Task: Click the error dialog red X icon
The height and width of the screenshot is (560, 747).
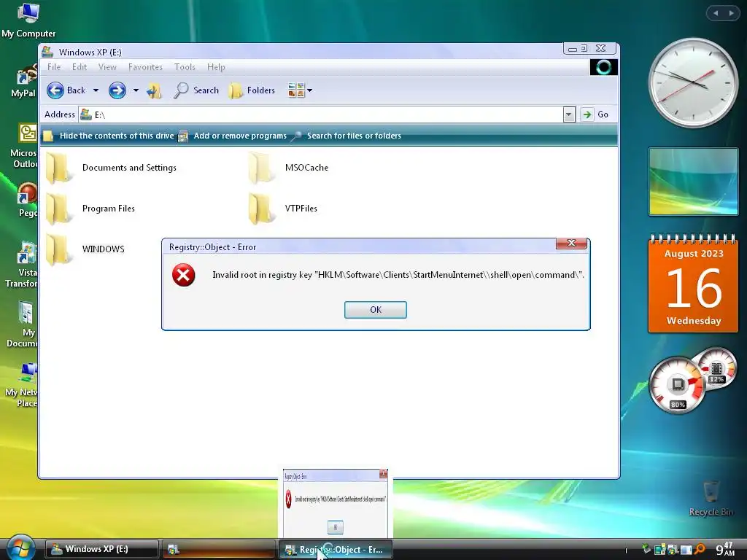Action: point(183,275)
